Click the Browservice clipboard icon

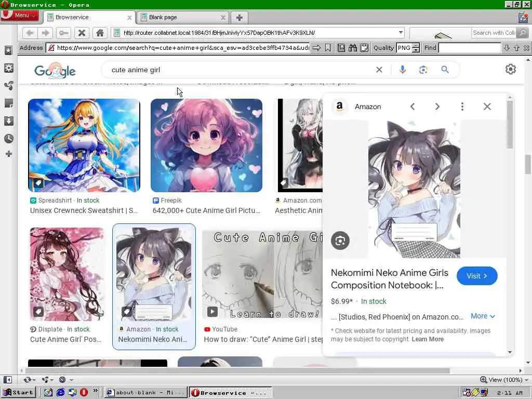pyautogui.click(x=364, y=48)
